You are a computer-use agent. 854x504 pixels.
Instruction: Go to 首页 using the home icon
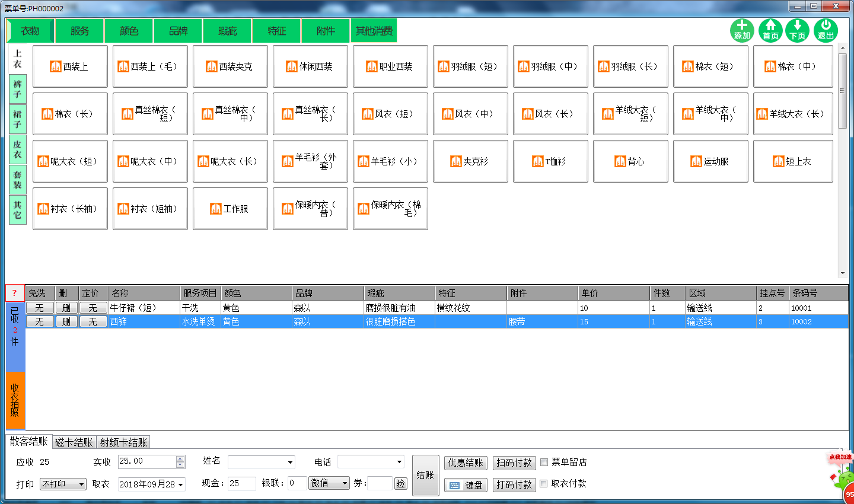tap(770, 30)
